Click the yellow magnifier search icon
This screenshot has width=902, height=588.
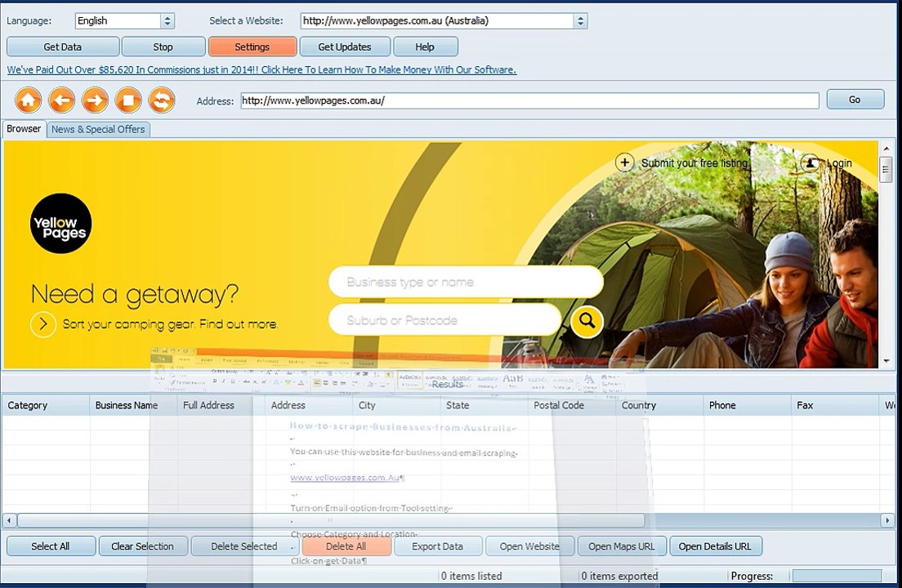tap(587, 321)
